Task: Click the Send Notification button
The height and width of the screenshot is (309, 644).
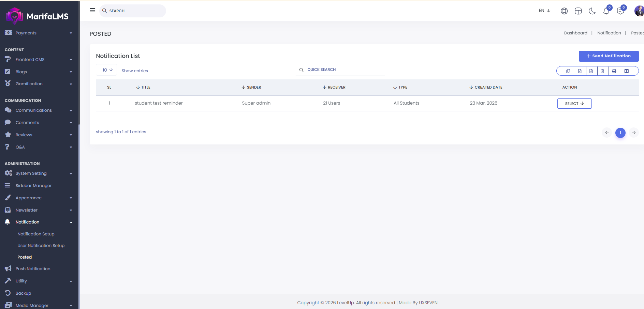Action: (x=609, y=56)
